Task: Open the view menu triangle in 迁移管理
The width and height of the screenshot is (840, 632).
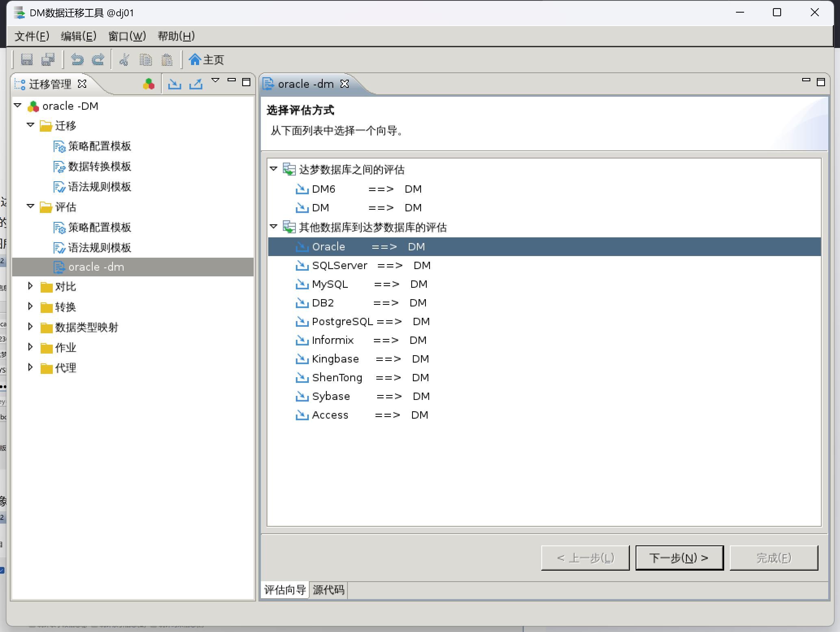Action: (x=216, y=80)
